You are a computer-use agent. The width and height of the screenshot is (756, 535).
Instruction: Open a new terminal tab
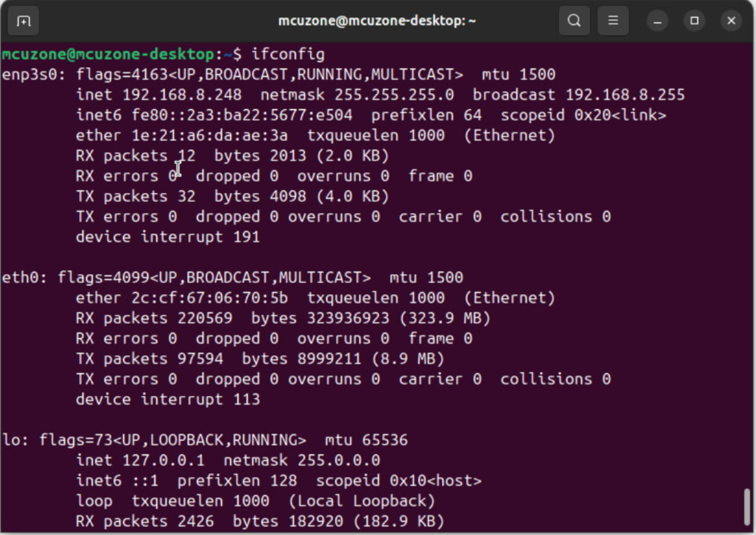(x=23, y=21)
